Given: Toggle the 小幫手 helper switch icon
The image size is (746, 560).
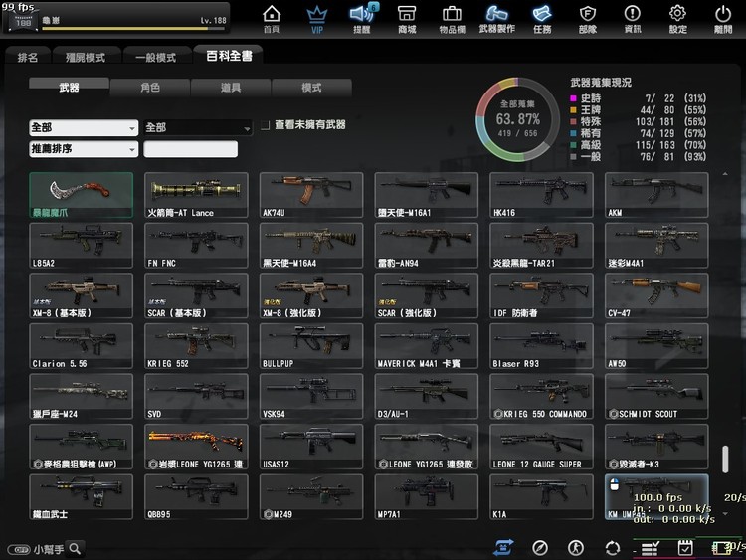Looking at the screenshot, I should click(x=19, y=549).
